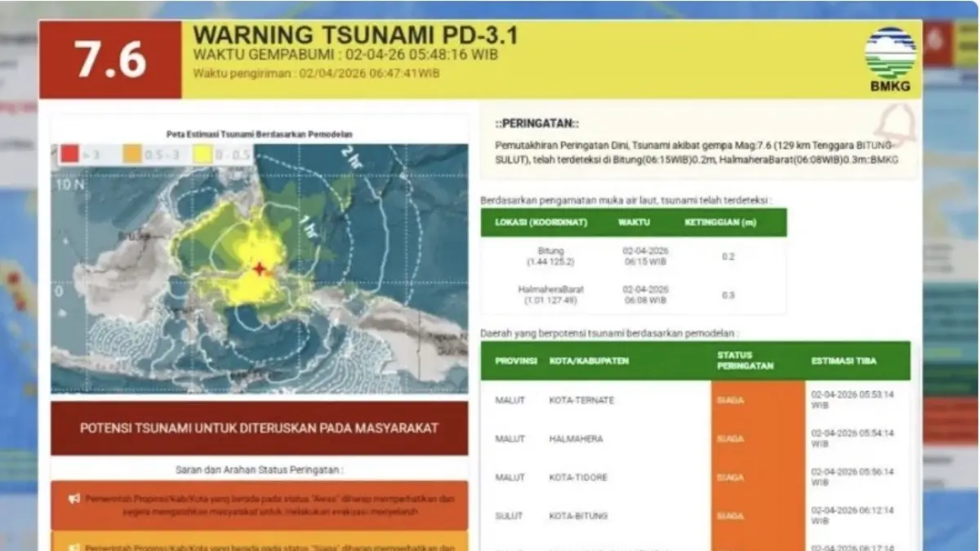This screenshot has height=551, width=980.
Task: Click the 05:56:14 WIB arrival estimate
Action: pos(852,477)
